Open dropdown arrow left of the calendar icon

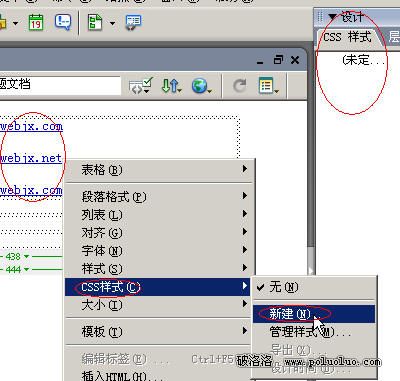16,23
